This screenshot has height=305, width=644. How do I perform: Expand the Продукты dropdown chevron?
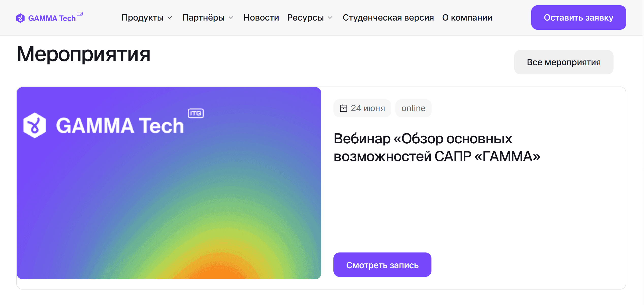point(170,18)
